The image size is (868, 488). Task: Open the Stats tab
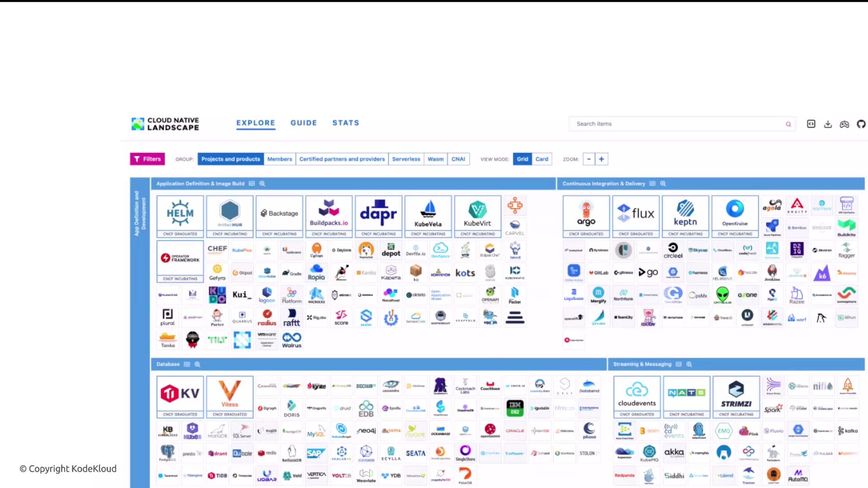[x=346, y=123]
